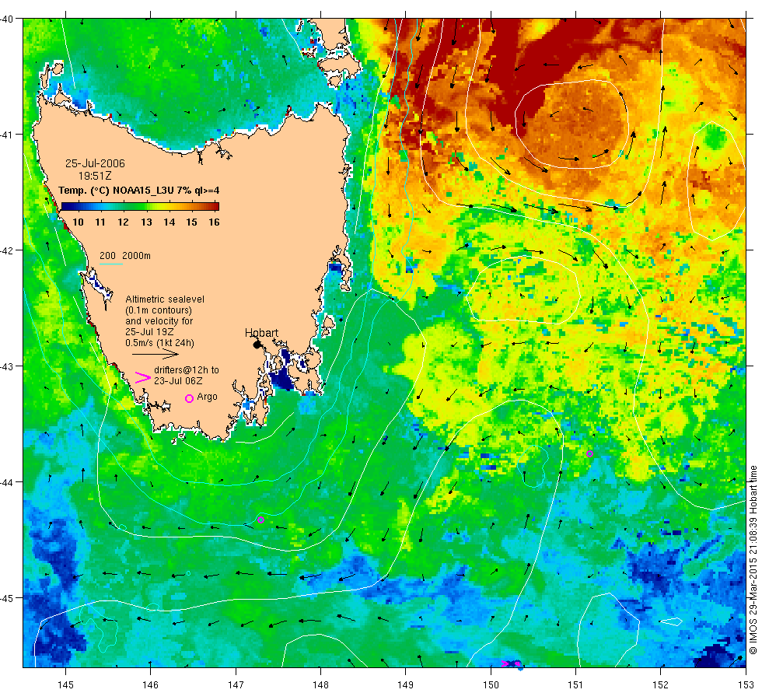
Task: Click the latitude axis label '-41'
Action: (x=7, y=135)
